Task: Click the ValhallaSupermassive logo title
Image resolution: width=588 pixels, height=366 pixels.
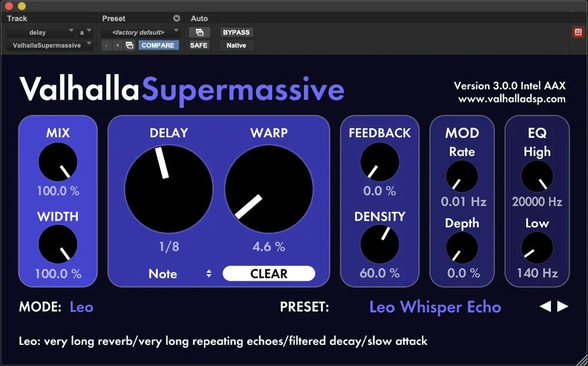Action: point(182,89)
